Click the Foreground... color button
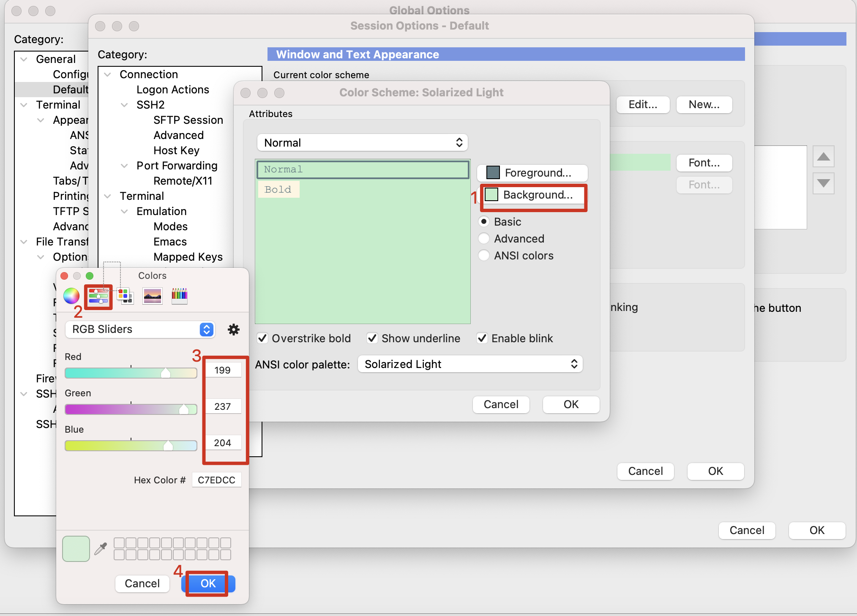Image resolution: width=857 pixels, height=616 pixels. pyautogui.click(x=532, y=173)
